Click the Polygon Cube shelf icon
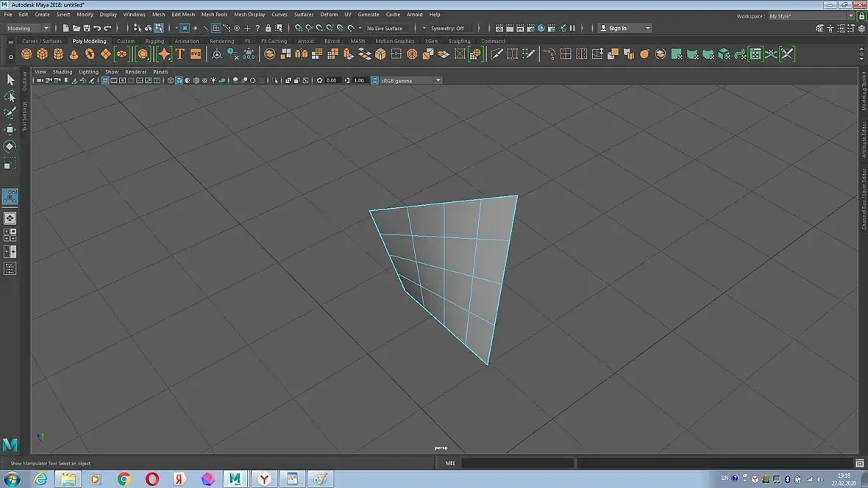This screenshot has width=868, height=488. [43, 54]
